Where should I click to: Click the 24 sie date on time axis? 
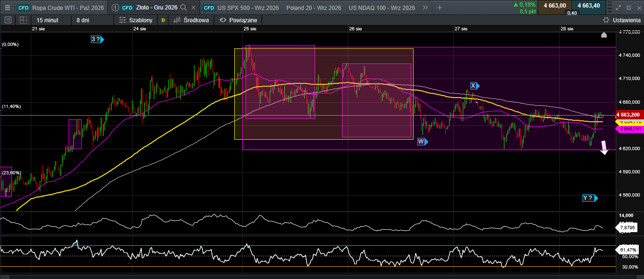point(140,29)
